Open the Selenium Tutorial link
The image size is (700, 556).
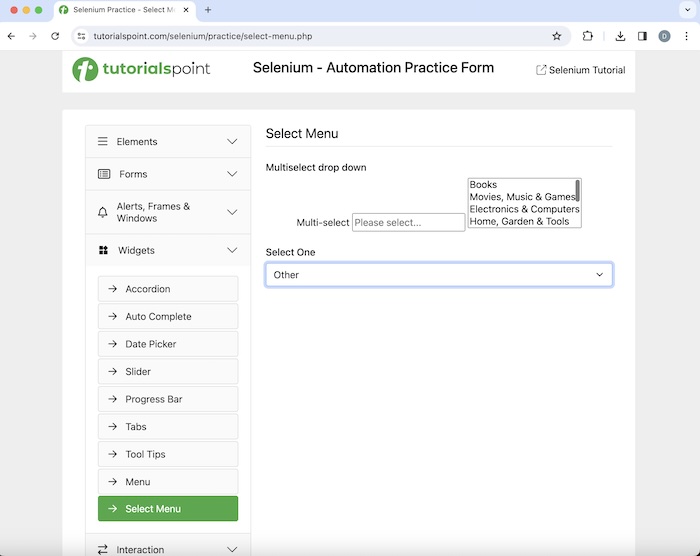(x=581, y=70)
